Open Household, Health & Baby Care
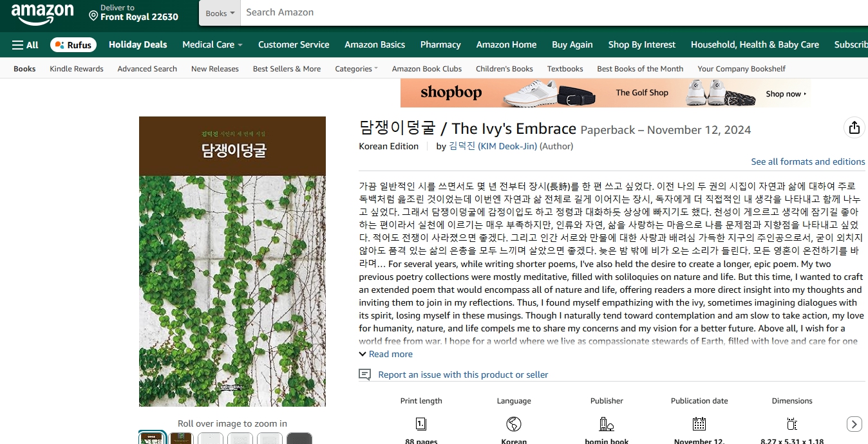This screenshot has width=868, height=444. 755,44
